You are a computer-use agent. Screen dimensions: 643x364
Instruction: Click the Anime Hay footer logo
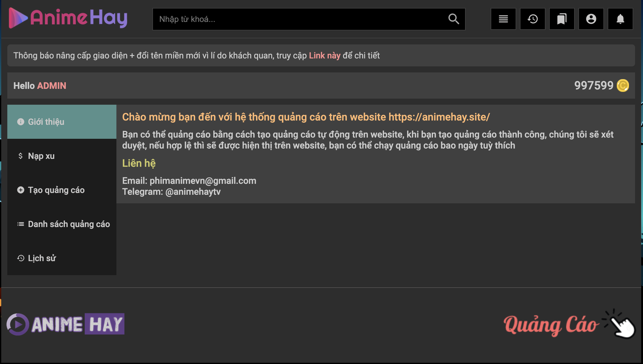pyautogui.click(x=66, y=324)
